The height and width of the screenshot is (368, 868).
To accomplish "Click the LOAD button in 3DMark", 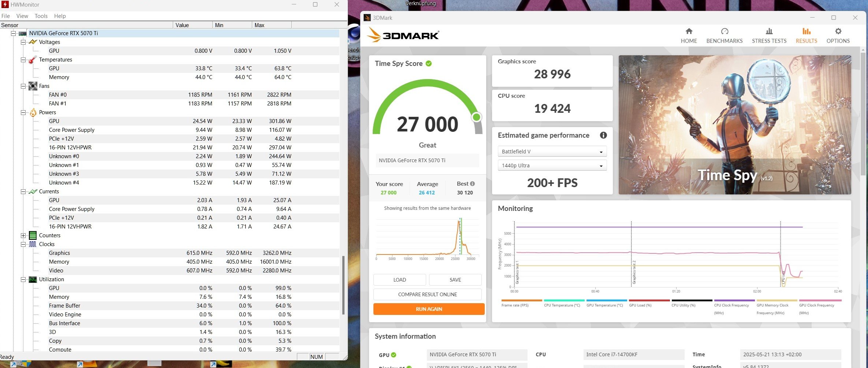I will pos(399,280).
